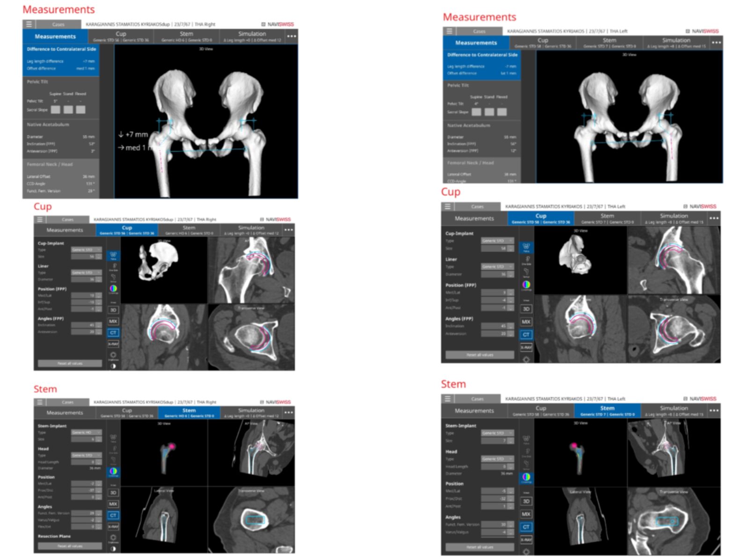Click the Brightness sun icon in THA Right Cup panel
This screenshot has height=560, width=742.
pyautogui.click(x=113, y=356)
